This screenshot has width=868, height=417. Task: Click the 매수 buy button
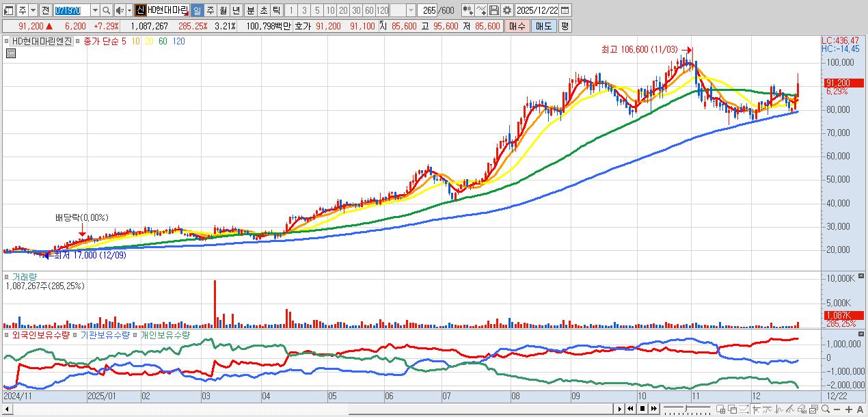coord(517,26)
